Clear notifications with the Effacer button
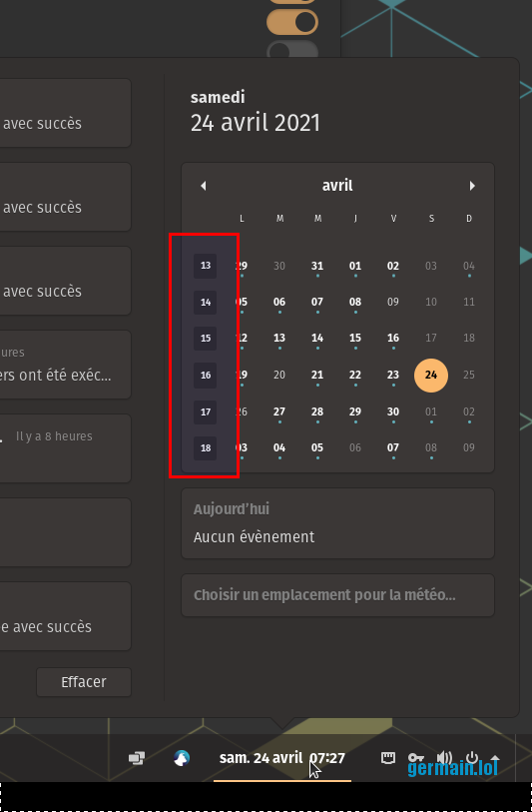 (84, 682)
